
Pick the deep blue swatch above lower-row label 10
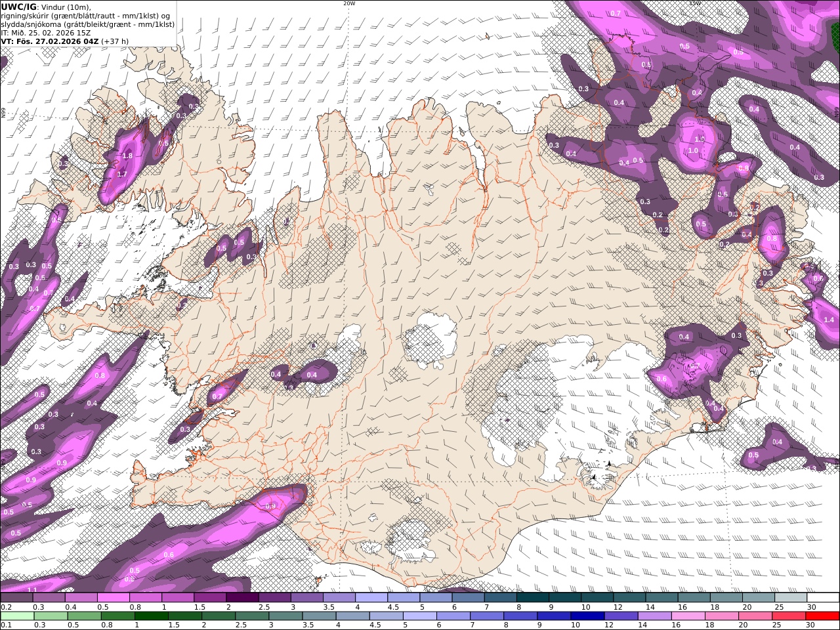(x=586, y=616)
